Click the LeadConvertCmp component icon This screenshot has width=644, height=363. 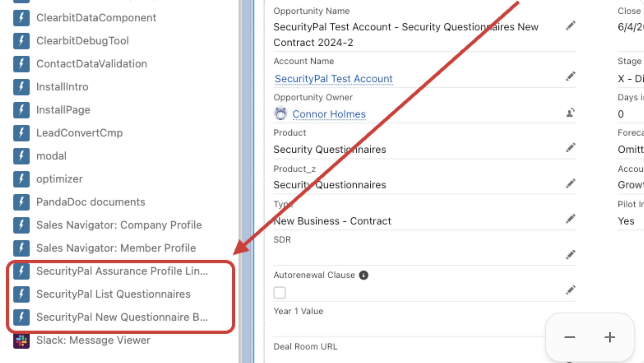point(21,133)
